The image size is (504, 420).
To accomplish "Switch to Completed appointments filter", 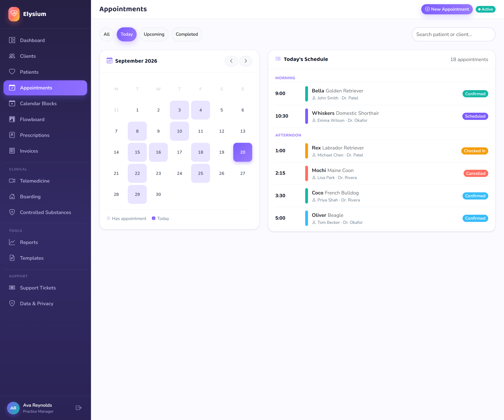I will click(187, 34).
